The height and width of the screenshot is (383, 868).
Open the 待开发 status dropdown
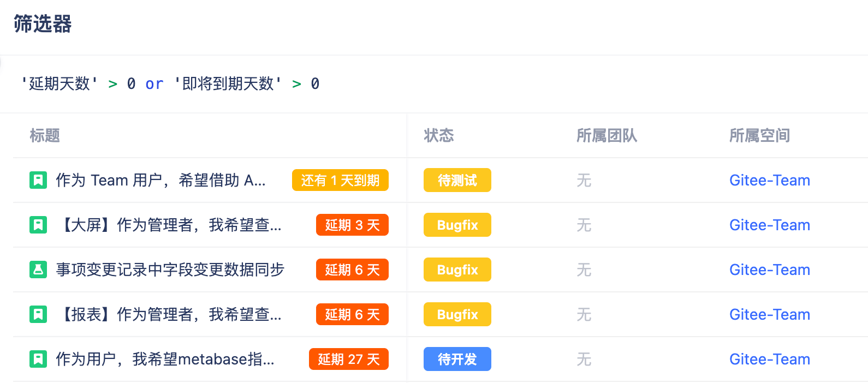[457, 359]
